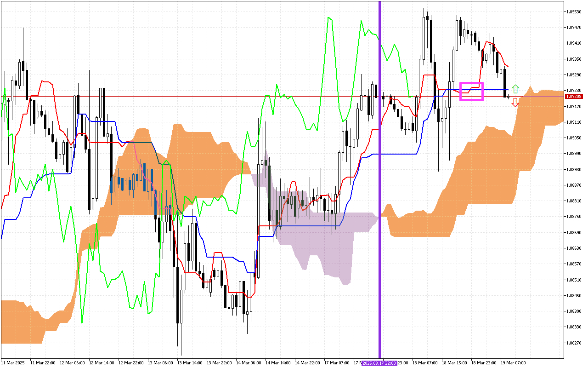
Task: Click the 13 Mar 14:00 time label
Action: pos(190,363)
